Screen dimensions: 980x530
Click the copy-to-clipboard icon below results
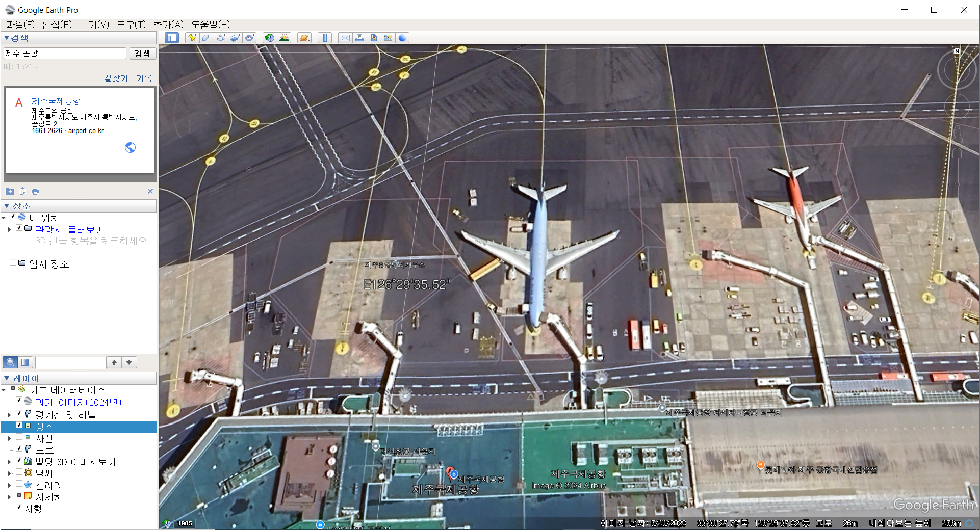(x=22, y=191)
